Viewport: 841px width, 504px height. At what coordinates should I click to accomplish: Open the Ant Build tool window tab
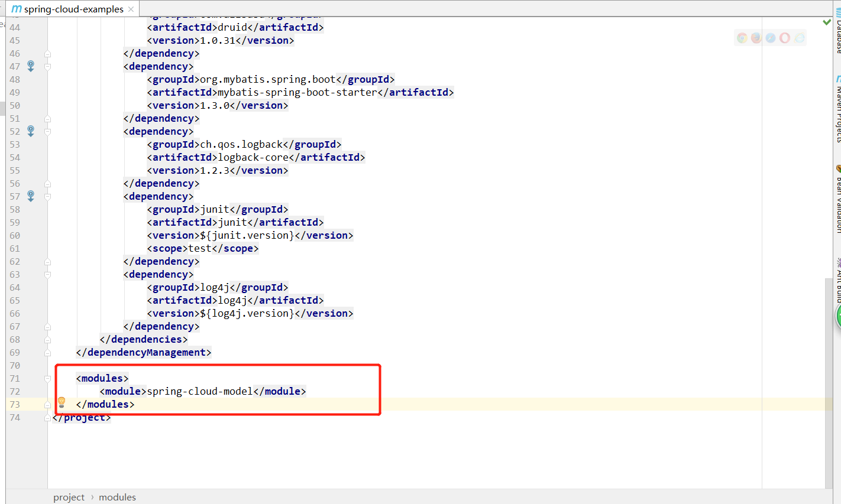pyautogui.click(x=837, y=281)
